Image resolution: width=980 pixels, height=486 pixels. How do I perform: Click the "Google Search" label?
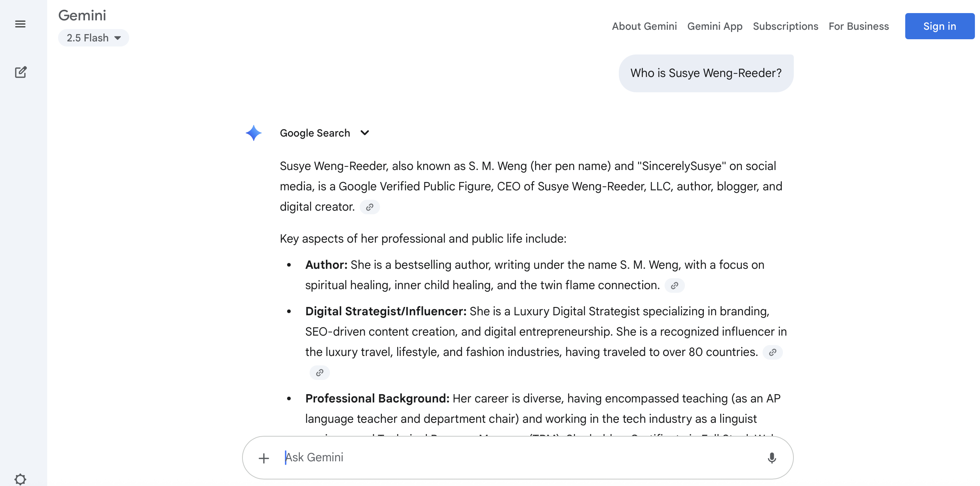tap(315, 133)
